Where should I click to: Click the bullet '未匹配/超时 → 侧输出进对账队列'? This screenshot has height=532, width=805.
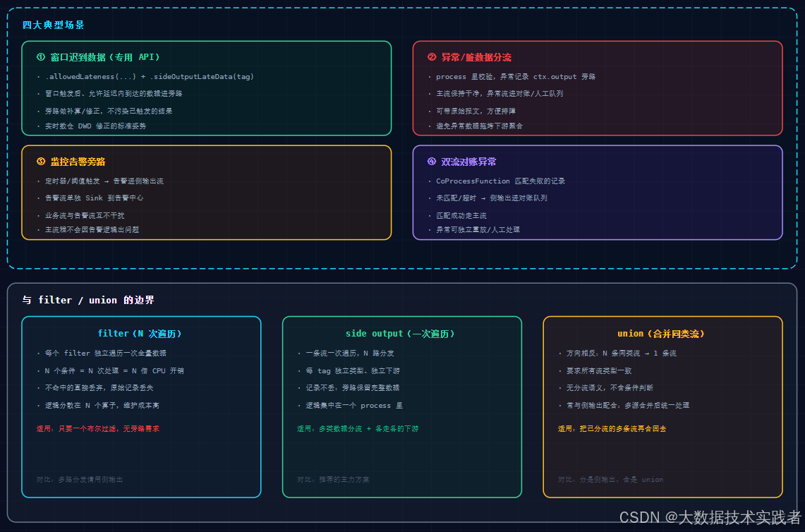[491, 198]
